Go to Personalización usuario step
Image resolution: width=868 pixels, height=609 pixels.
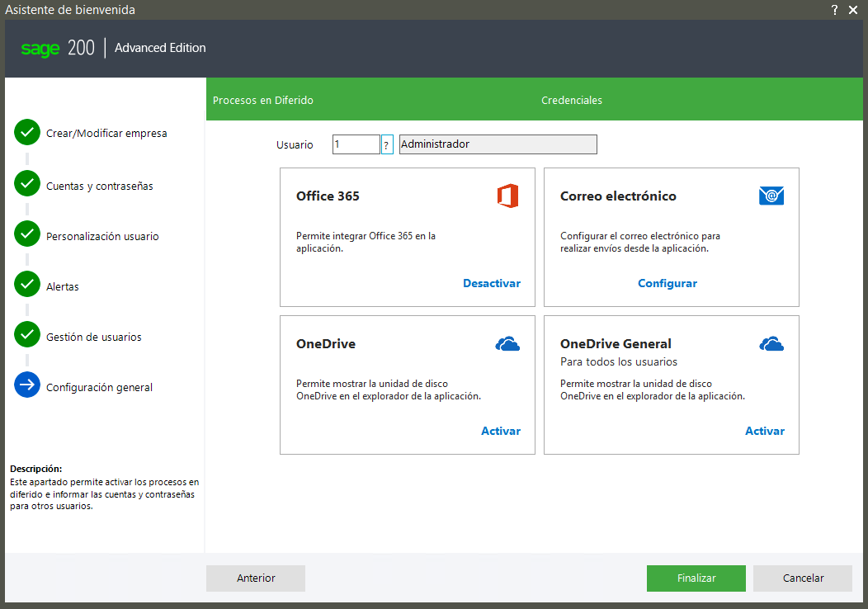pos(102,236)
